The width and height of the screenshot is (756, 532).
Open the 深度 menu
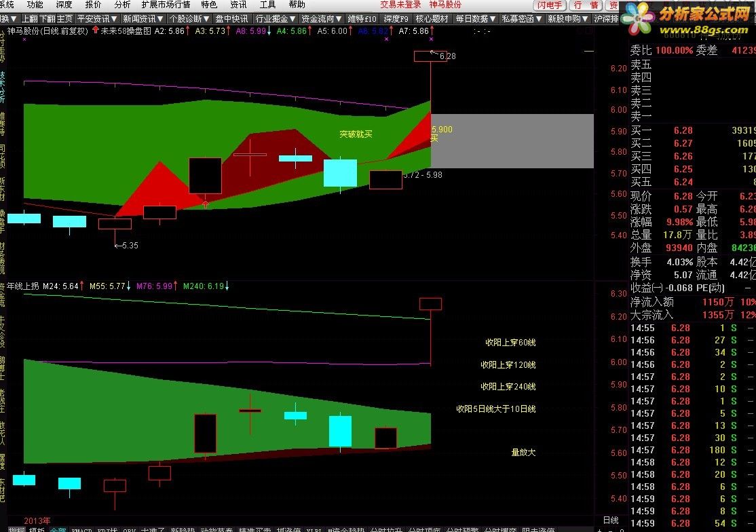[64, 5]
